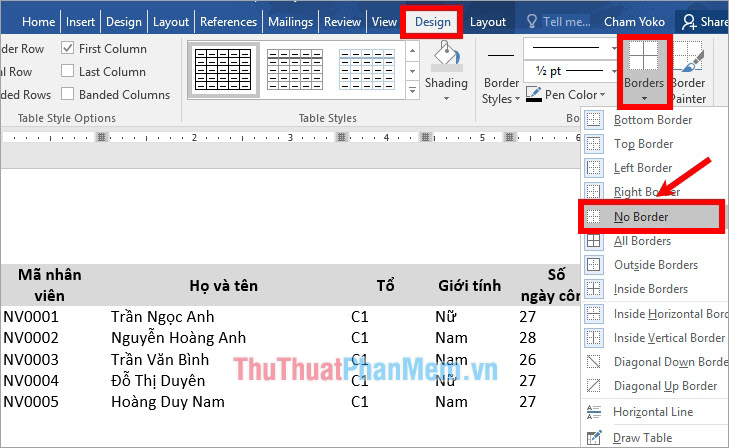Select the Border Painter tool

pos(689,60)
